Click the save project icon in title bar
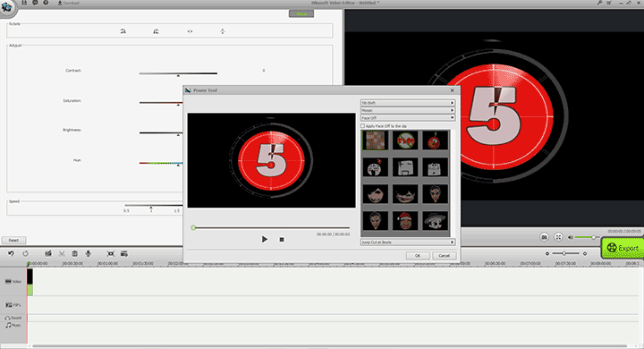Screen dimensions: 644x349 tap(24, 3)
